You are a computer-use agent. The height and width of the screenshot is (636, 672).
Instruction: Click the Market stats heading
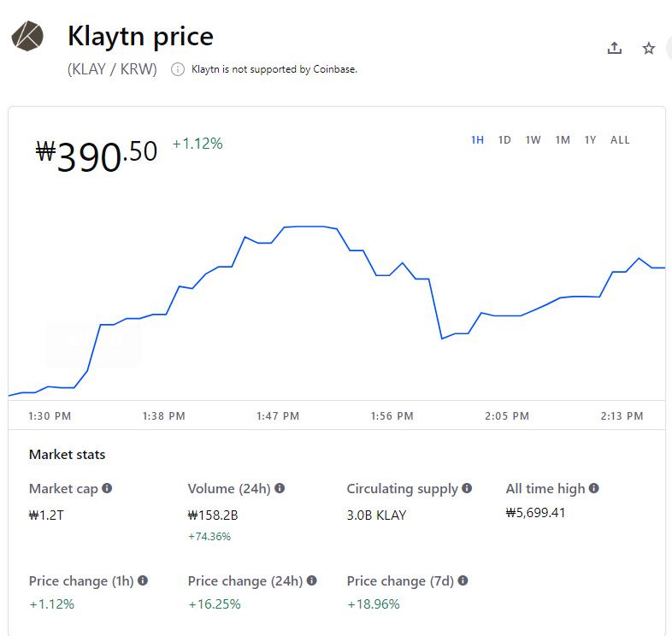click(67, 454)
